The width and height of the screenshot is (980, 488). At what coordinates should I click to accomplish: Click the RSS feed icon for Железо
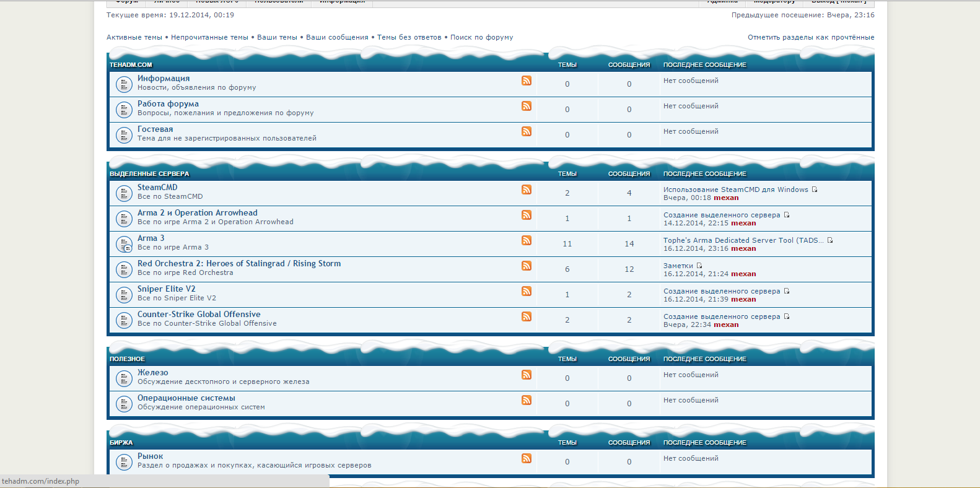click(x=527, y=375)
